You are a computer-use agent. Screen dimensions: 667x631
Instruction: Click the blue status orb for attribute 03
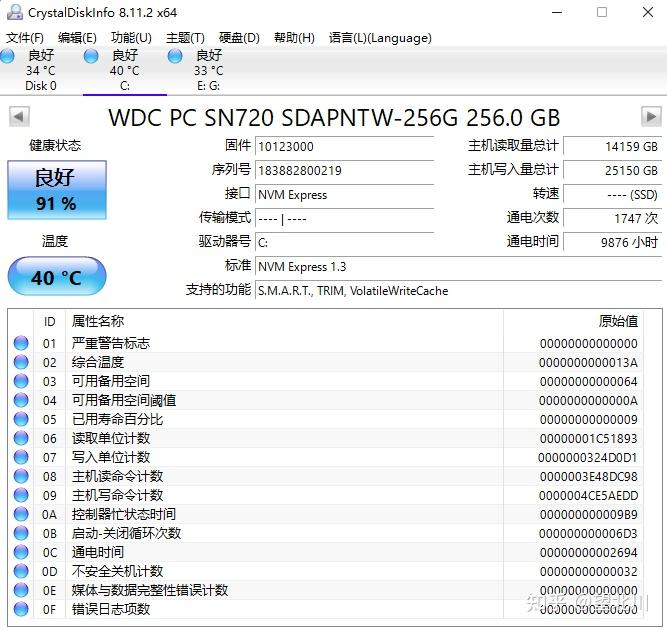[x=21, y=381]
